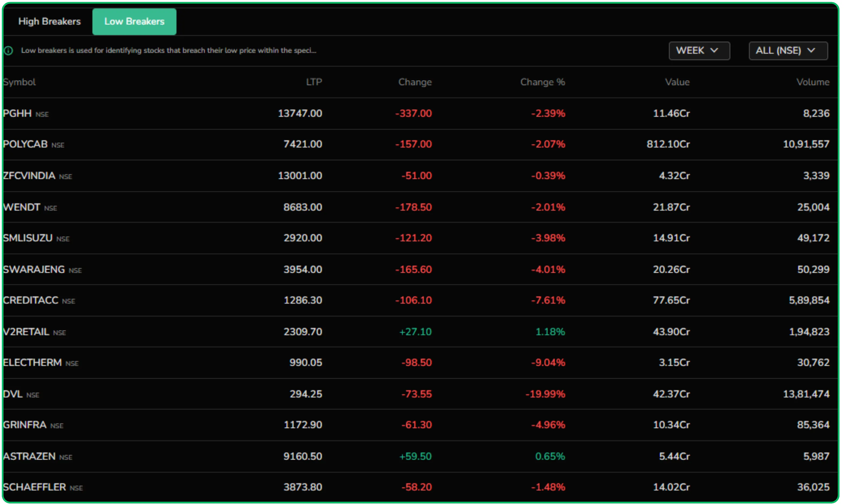Click the WENDT NSE label
This screenshot has width=844, height=504.
point(31,207)
